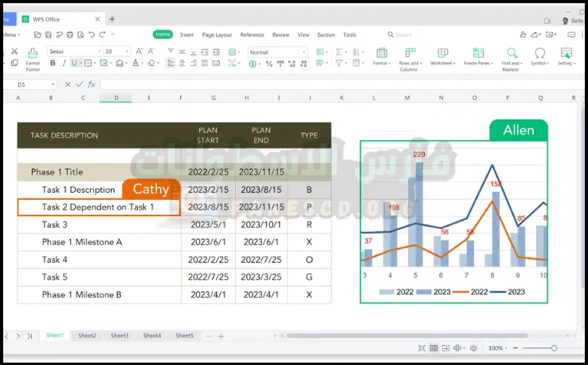The width and height of the screenshot is (588, 365).
Task: Switch to the Insert ribbon tab
Action: pyautogui.click(x=186, y=35)
